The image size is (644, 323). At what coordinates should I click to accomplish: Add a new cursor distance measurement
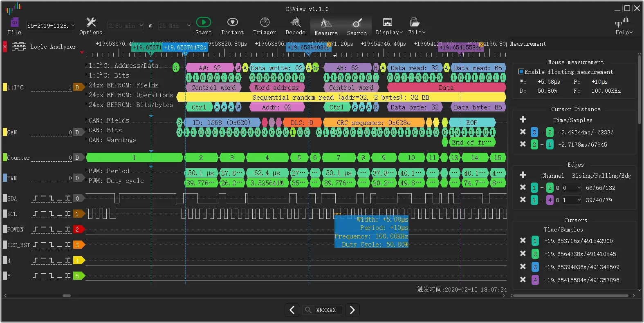[x=523, y=119]
